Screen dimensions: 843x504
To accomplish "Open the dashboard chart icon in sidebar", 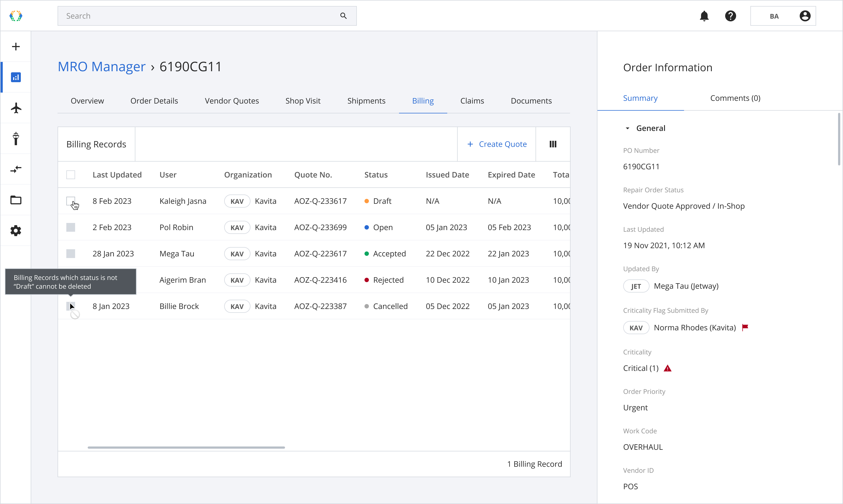I will click(16, 77).
